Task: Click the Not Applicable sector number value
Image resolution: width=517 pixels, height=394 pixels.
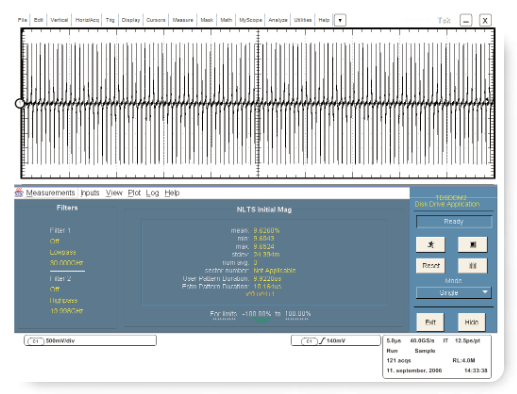Action: pos(274,270)
